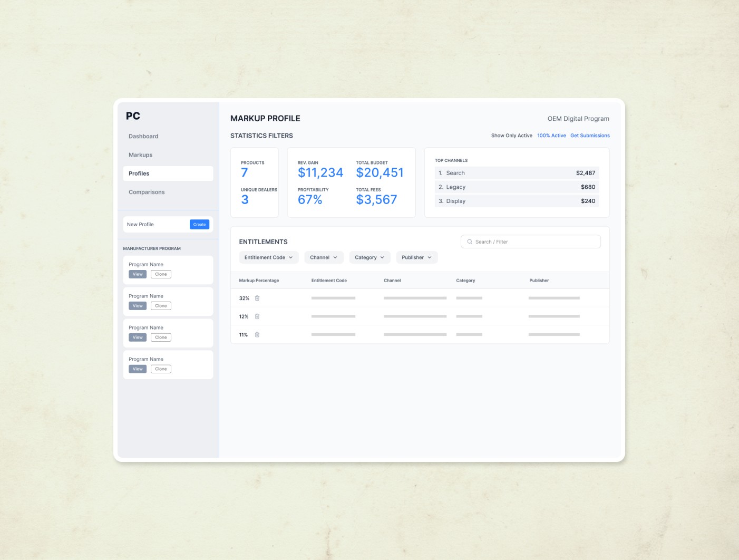Delete the 11% markup row via trash icon
Image resolution: width=739 pixels, height=560 pixels.
point(257,335)
